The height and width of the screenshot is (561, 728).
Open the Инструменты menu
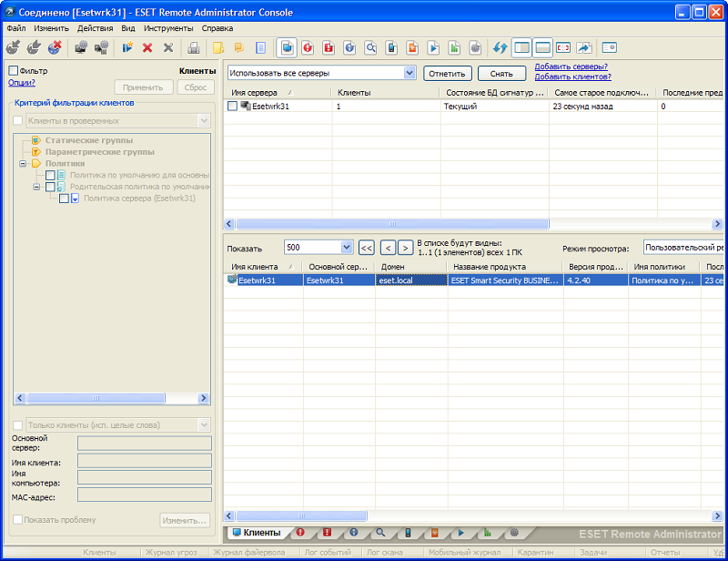pos(168,28)
